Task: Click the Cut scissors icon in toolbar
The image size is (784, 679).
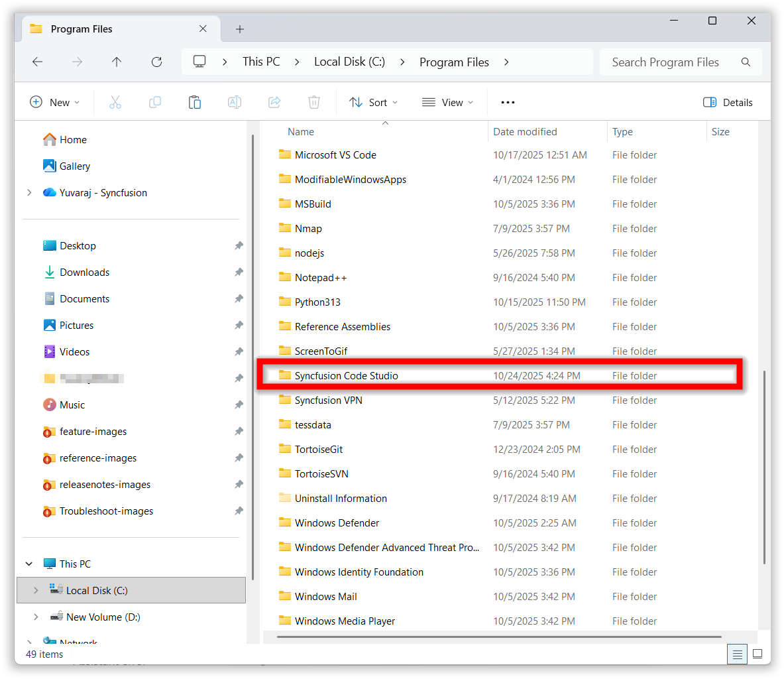Action: coord(115,102)
